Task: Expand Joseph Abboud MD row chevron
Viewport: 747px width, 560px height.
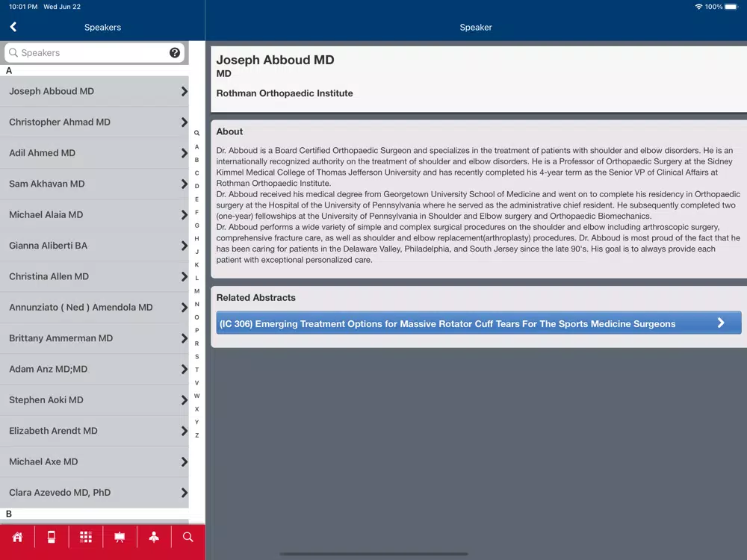Action: click(x=185, y=91)
